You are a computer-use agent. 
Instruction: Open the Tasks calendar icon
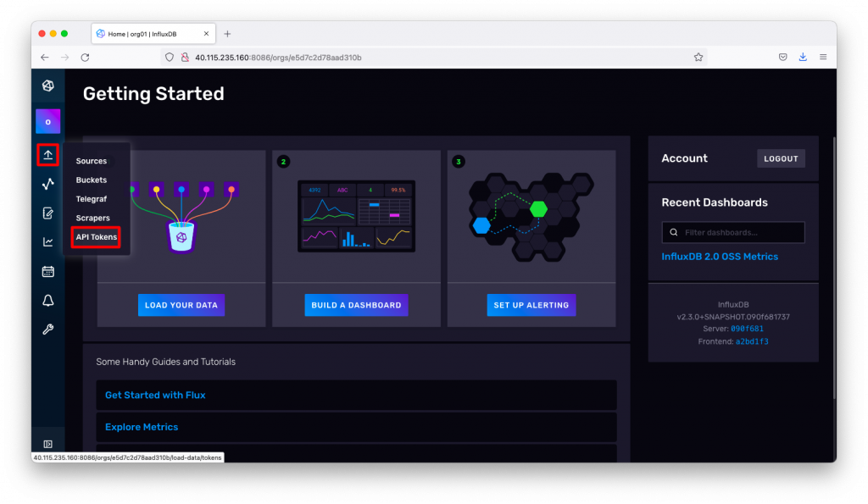tap(47, 271)
